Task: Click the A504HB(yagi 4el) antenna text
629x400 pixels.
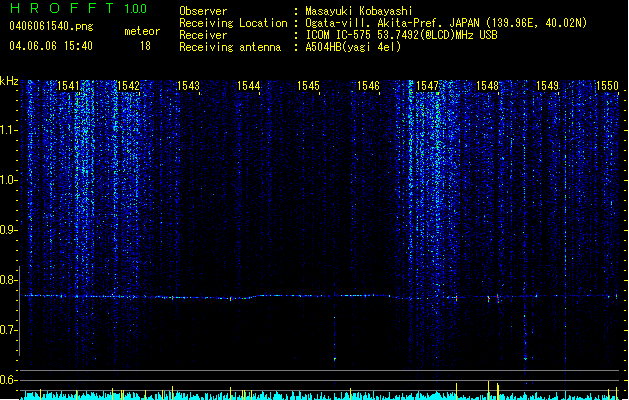Action: tap(353, 47)
